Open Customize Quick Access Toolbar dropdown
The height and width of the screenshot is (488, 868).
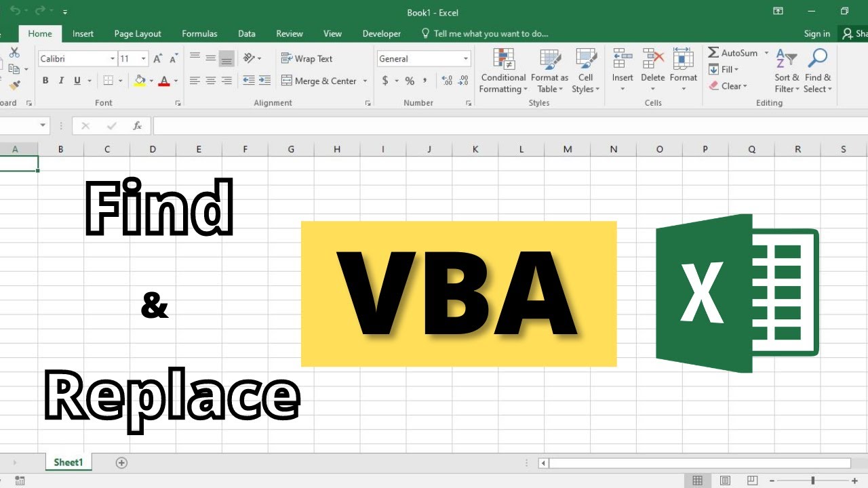point(65,12)
